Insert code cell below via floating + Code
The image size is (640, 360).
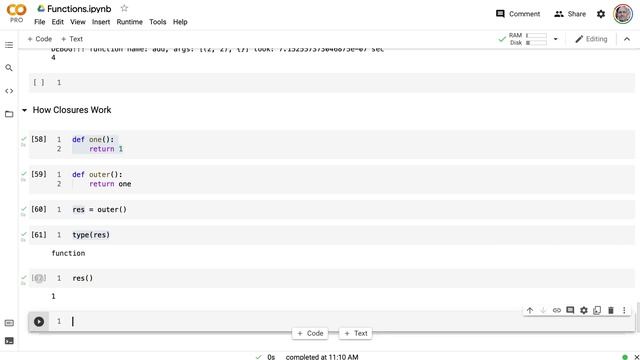point(310,333)
